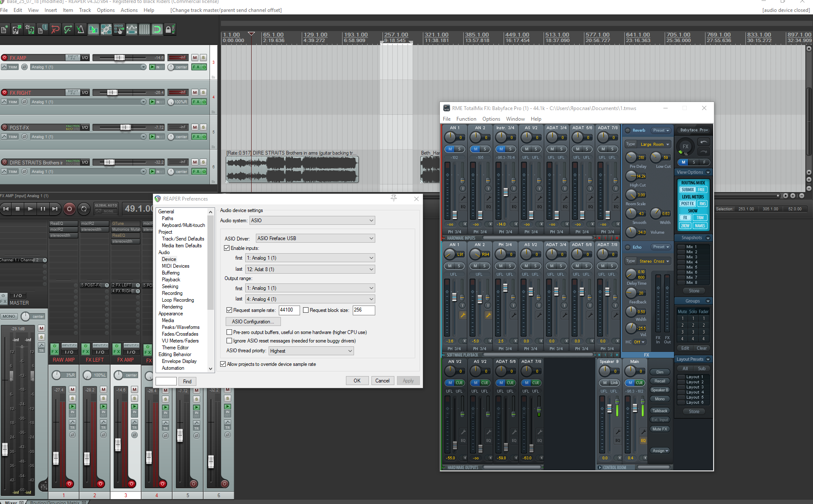Mute the DIRE STRAITS track
This screenshot has width=813, height=504.
click(x=195, y=162)
